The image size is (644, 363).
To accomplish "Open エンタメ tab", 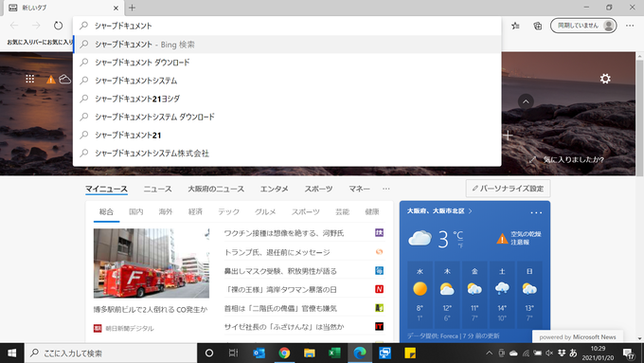I will [274, 189].
